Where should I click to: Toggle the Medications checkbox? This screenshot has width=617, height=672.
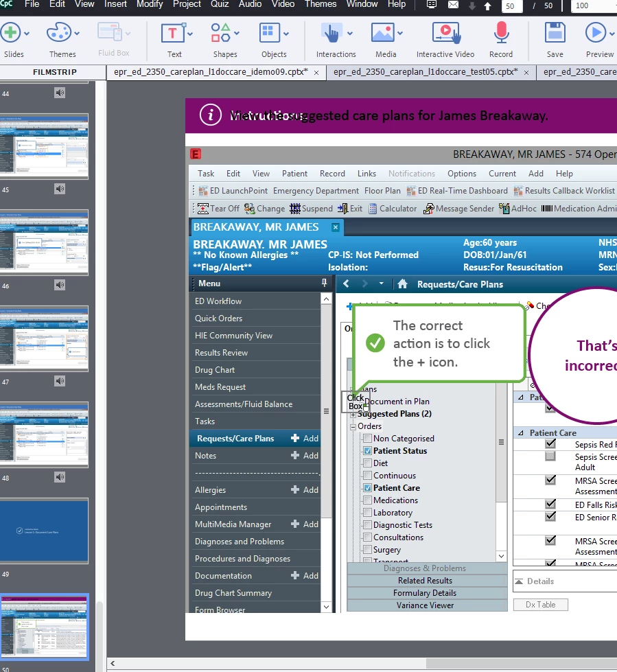[x=367, y=500]
